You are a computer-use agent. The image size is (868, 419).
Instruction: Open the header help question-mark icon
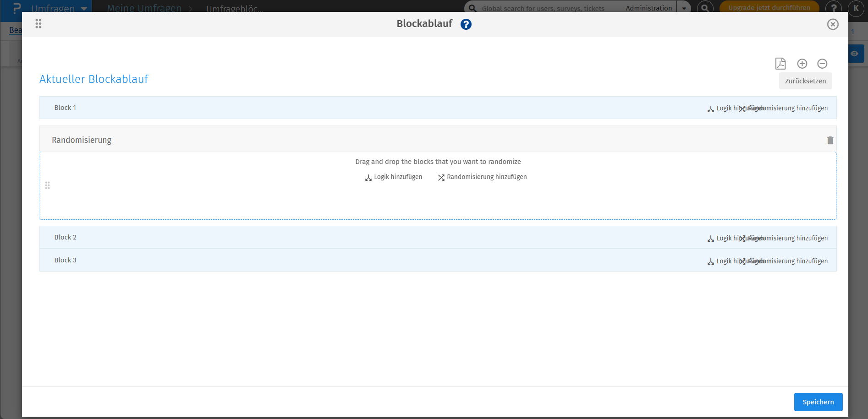pos(834,7)
